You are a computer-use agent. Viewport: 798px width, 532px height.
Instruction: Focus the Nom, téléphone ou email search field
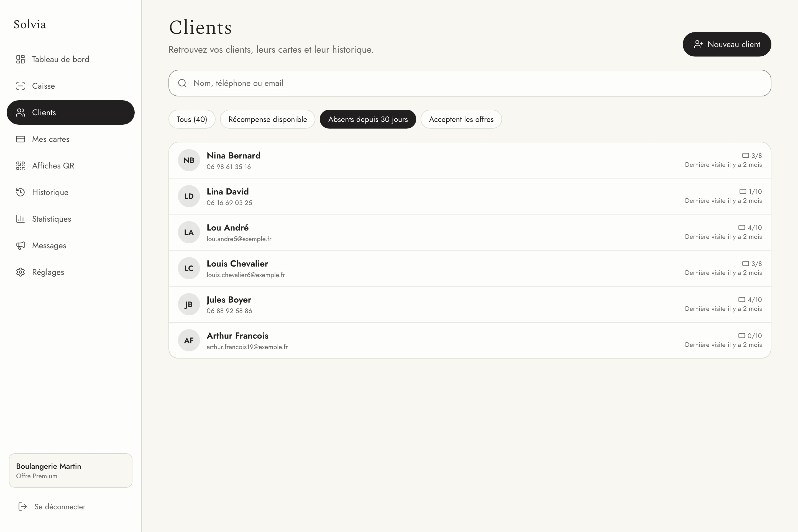click(x=470, y=83)
